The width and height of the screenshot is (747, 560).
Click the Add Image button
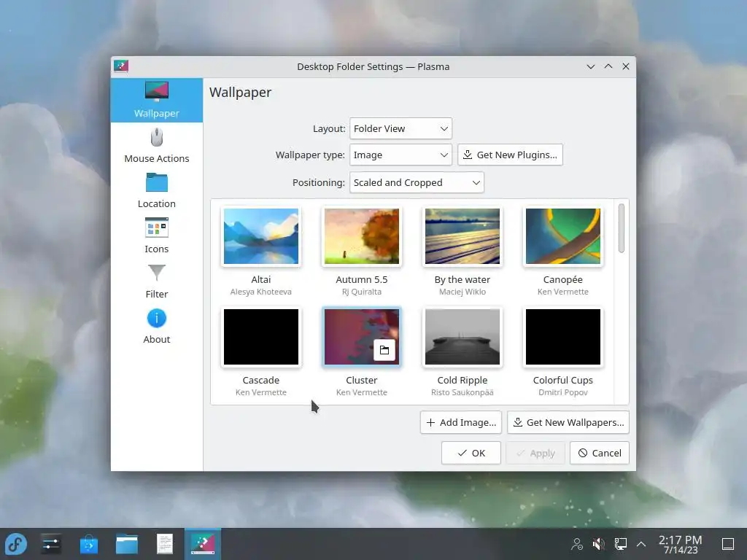(461, 422)
